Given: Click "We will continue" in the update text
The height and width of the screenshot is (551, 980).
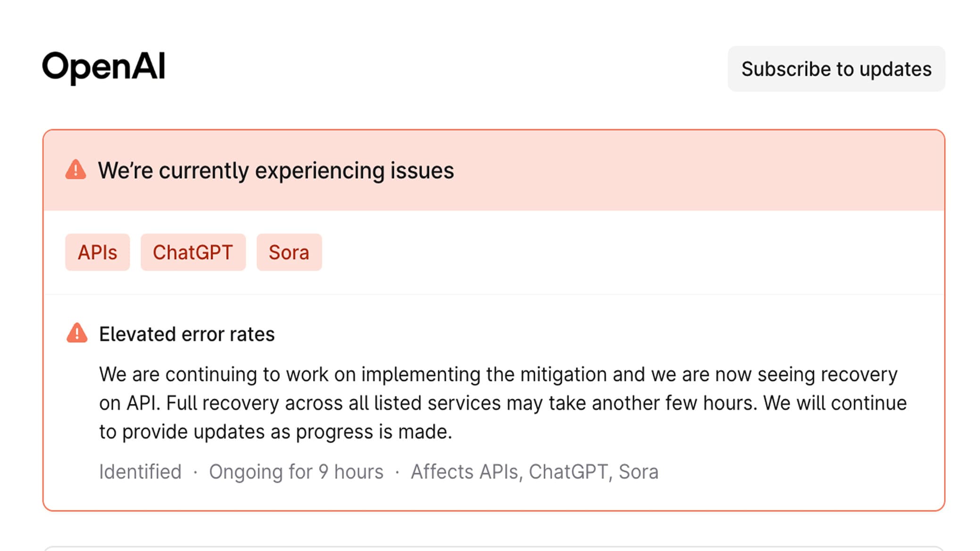Looking at the screenshot, I should pyautogui.click(x=835, y=403).
